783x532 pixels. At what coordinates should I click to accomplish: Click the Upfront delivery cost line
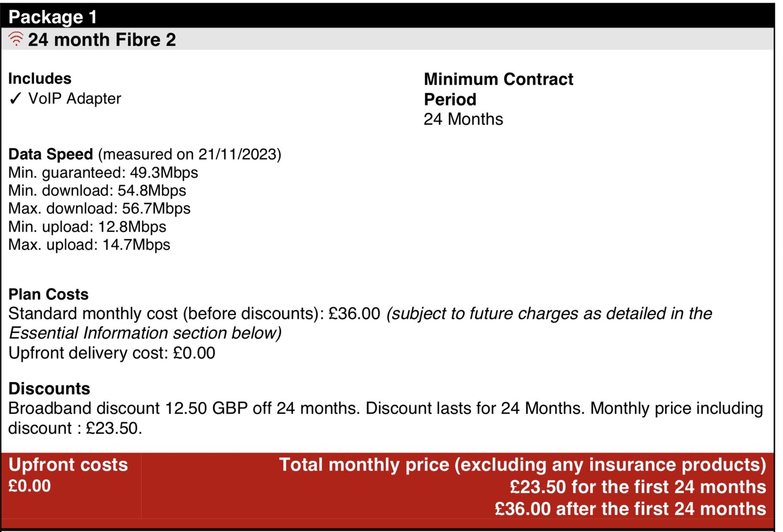112,353
